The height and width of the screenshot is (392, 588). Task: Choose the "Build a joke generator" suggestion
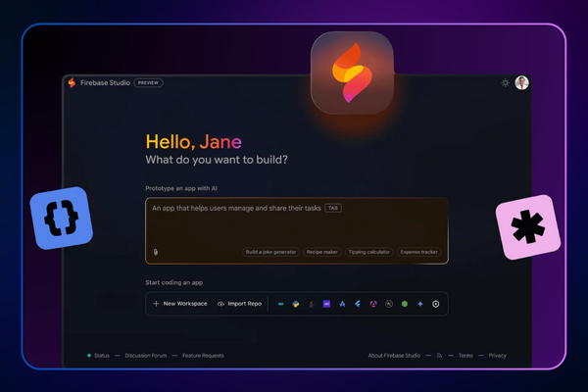pyautogui.click(x=271, y=252)
